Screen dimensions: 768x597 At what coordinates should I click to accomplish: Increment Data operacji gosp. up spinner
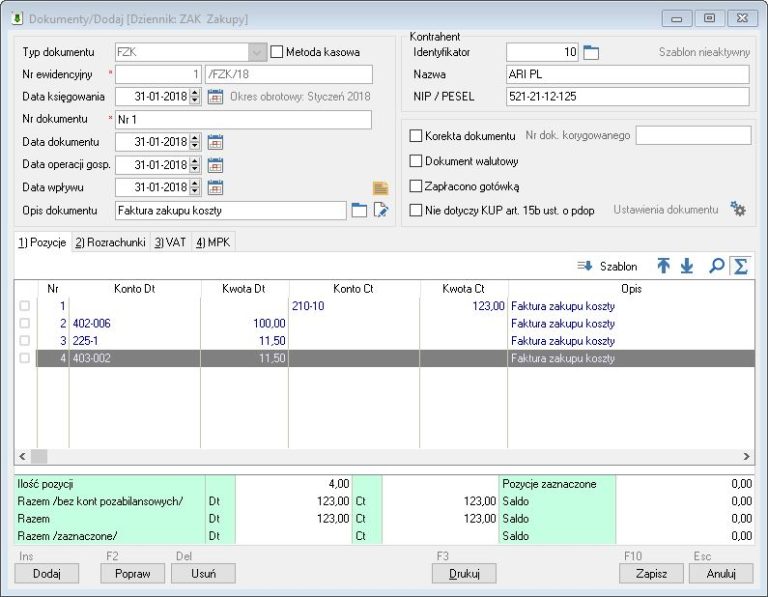pos(195,161)
